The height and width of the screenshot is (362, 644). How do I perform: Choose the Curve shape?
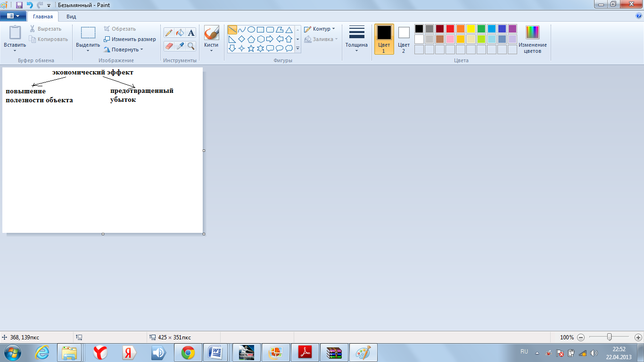point(242,30)
